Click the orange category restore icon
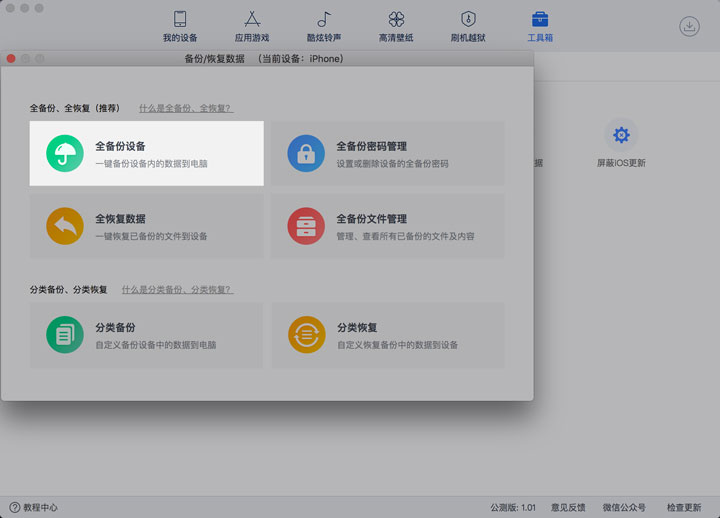This screenshot has width=720, height=518. pos(306,335)
